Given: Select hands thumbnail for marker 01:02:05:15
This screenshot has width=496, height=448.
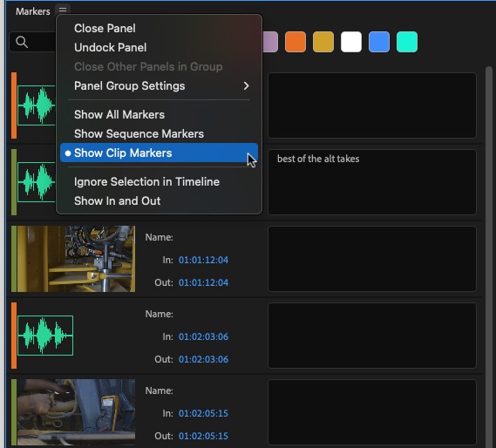Looking at the screenshot, I should click(76, 412).
